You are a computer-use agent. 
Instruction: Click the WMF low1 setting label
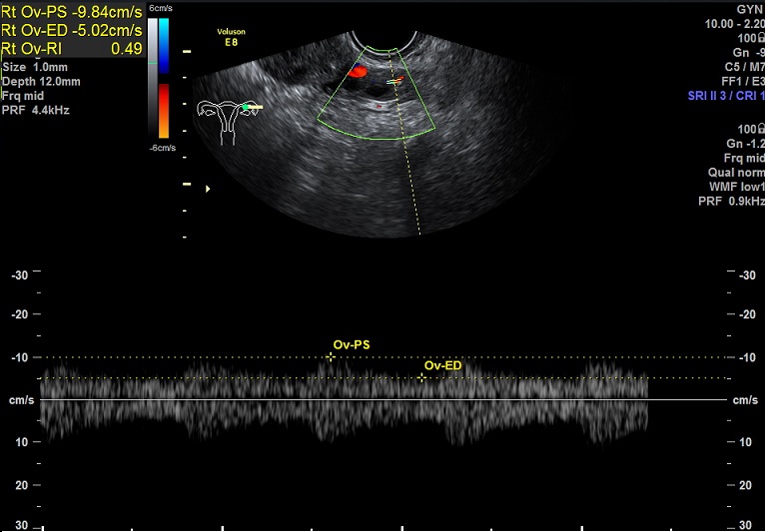tap(731, 187)
